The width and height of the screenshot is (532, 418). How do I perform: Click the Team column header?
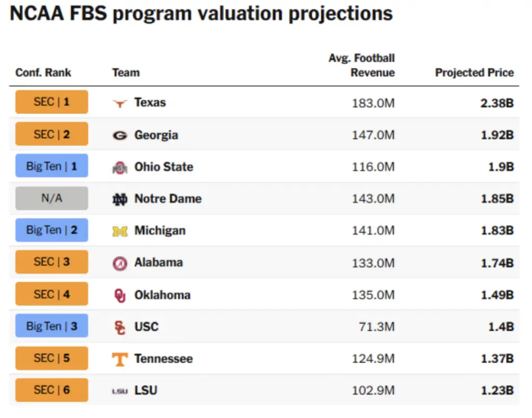pos(126,73)
